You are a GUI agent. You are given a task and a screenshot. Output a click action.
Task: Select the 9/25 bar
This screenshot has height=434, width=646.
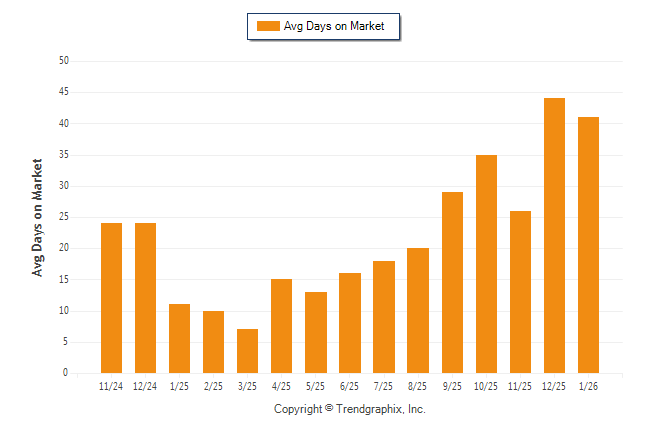click(x=452, y=282)
